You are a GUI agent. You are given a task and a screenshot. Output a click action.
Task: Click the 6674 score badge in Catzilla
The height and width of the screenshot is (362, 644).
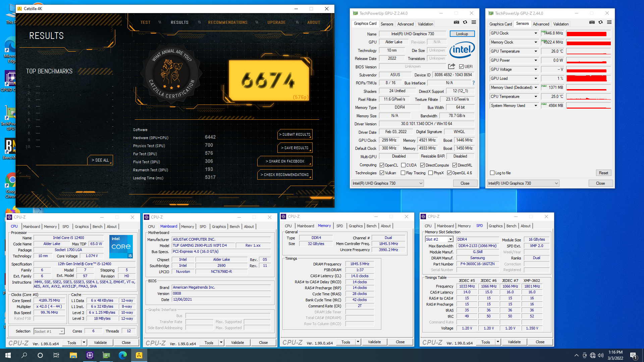(x=269, y=80)
